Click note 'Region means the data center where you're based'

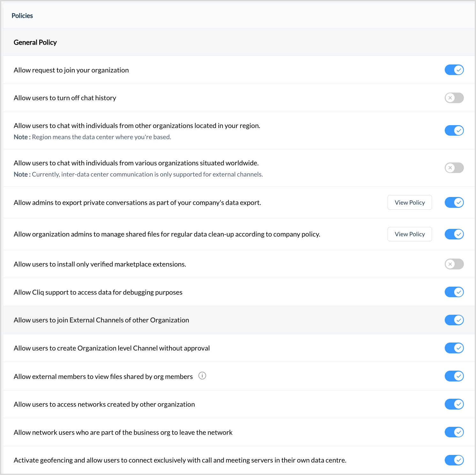(93, 137)
